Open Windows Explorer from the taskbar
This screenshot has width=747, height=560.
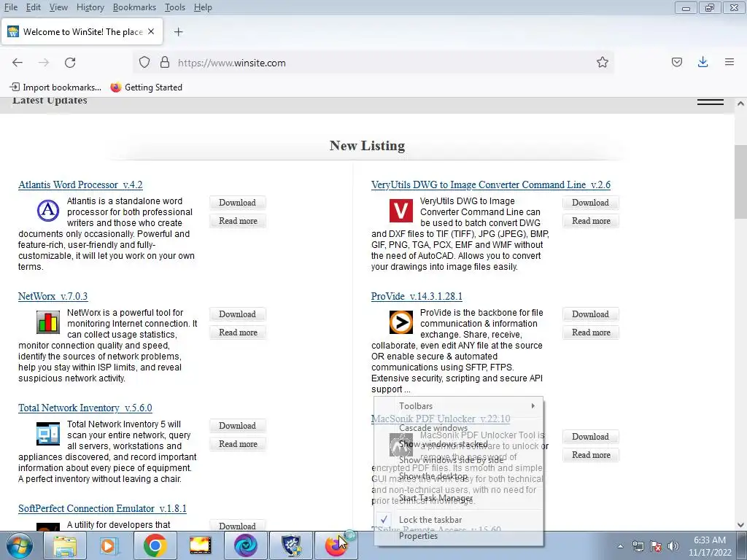64,545
